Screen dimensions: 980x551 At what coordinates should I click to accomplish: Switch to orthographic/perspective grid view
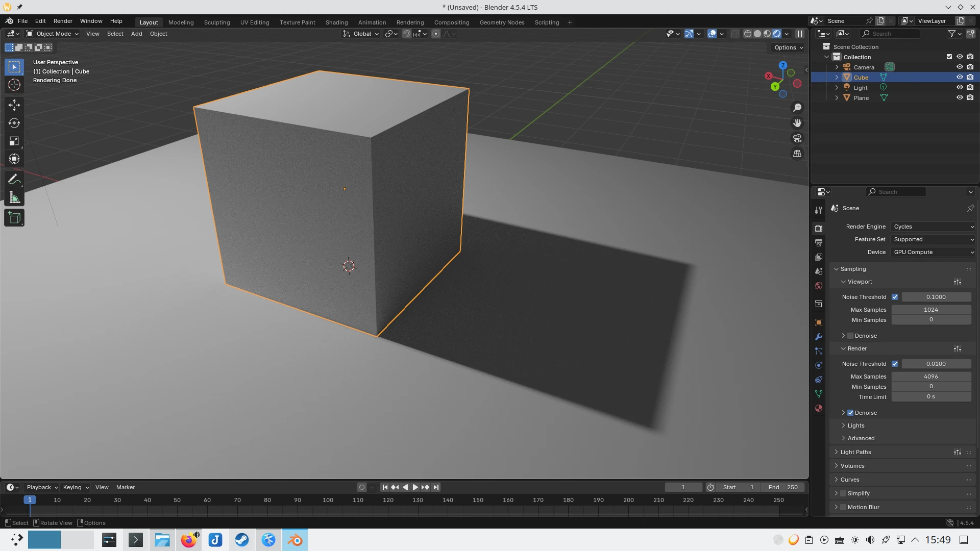(797, 154)
